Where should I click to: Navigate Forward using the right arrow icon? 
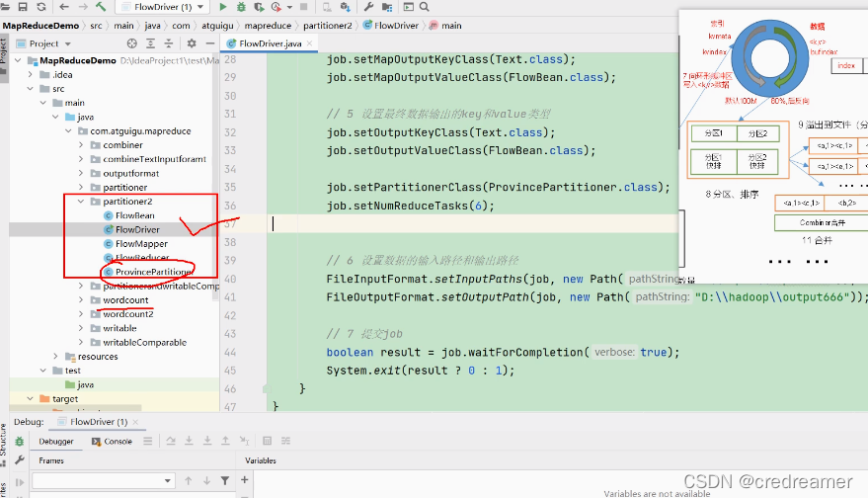[83, 7]
